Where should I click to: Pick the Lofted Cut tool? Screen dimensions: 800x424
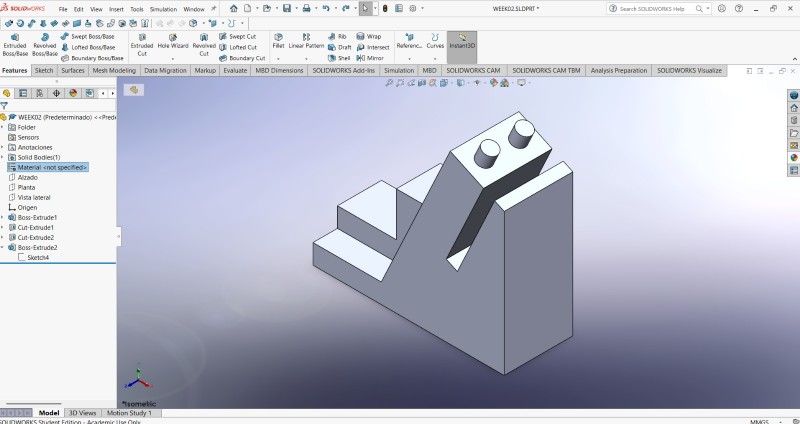(238, 47)
